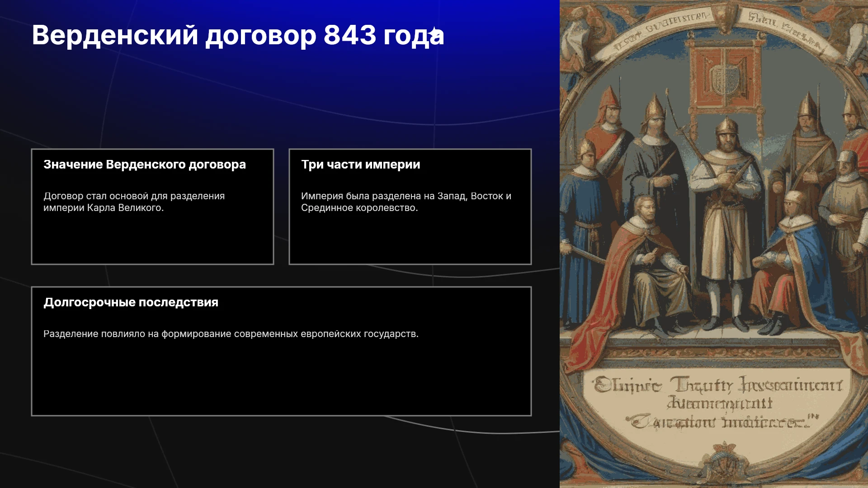The width and height of the screenshot is (868, 488).
Task: Click empty space inside Значение Верденского договора card
Action: click(x=152, y=239)
